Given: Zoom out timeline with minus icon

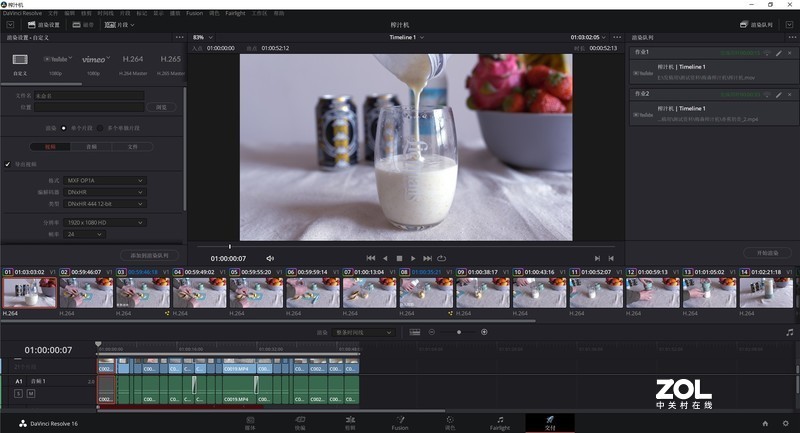Looking at the screenshot, I should [x=432, y=332].
